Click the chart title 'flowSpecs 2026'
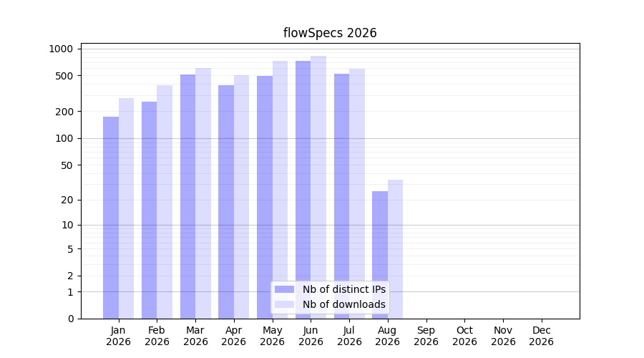This screenshot has width=644, height=358. click(330, 33)
